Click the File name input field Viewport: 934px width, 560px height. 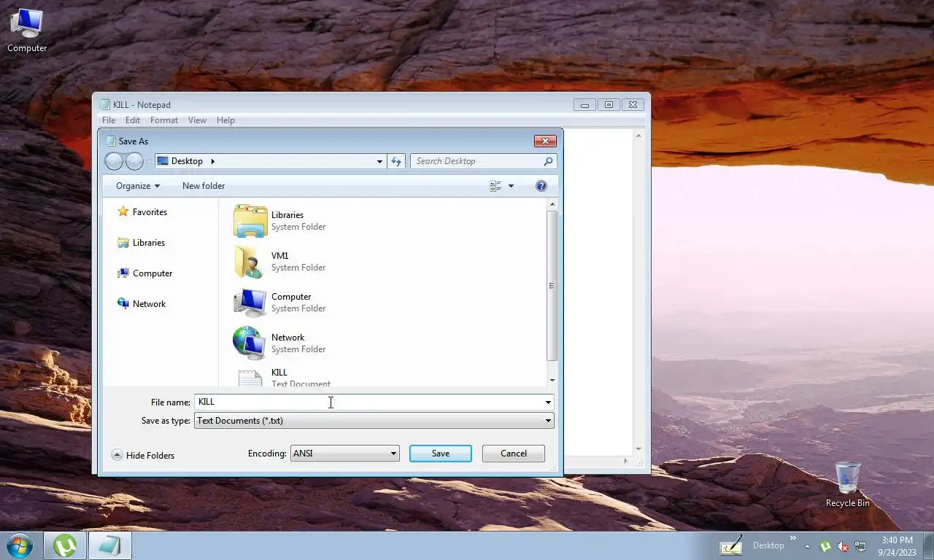tap(368, 402)
